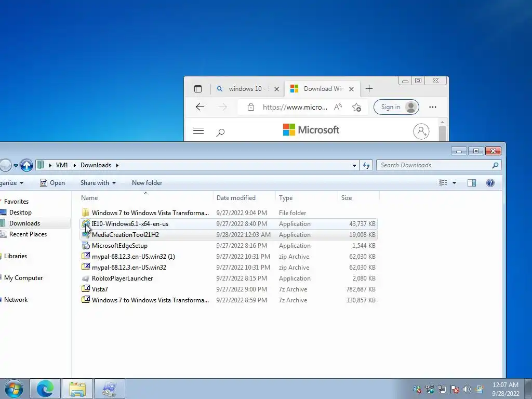Select Desktop in navigation pane
This screenshot has width=532, height=399.
pyautogui.click(x=20, y=212)
